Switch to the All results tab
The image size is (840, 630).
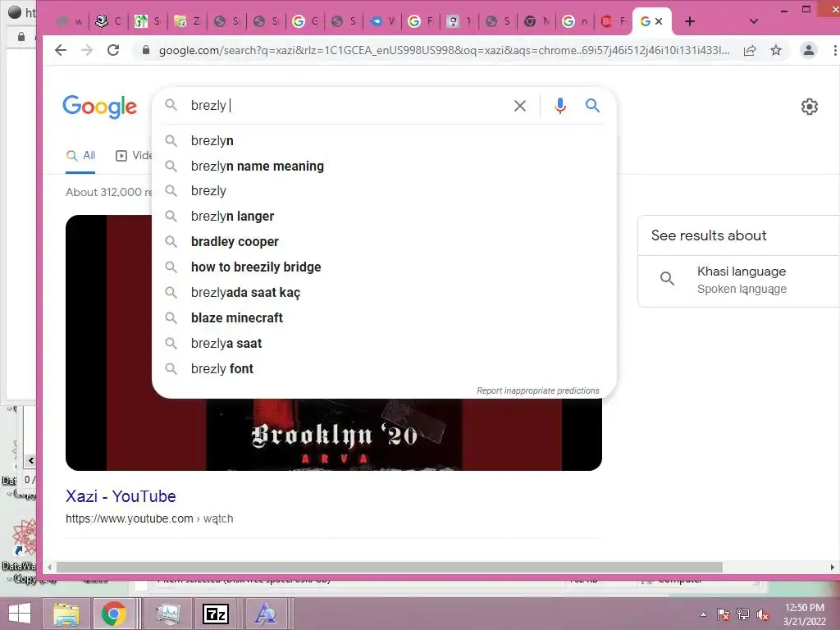(x=80, y=155)
